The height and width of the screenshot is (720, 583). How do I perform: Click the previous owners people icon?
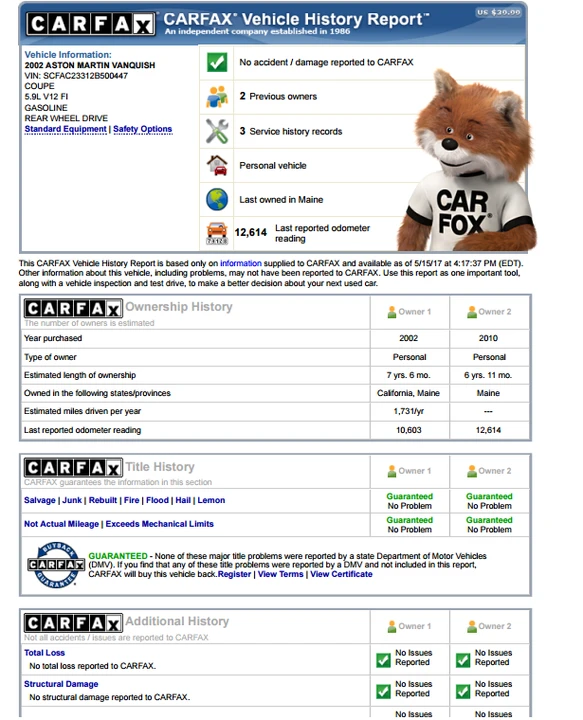(217, 96)
